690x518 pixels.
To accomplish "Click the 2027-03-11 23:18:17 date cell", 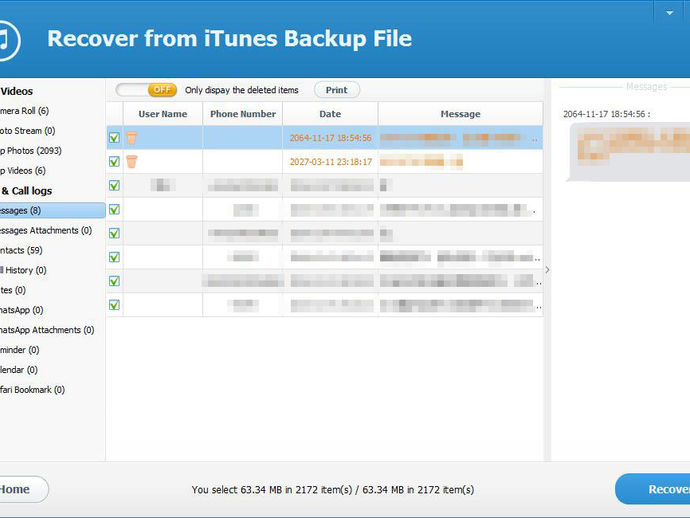I will pos(330,162).
